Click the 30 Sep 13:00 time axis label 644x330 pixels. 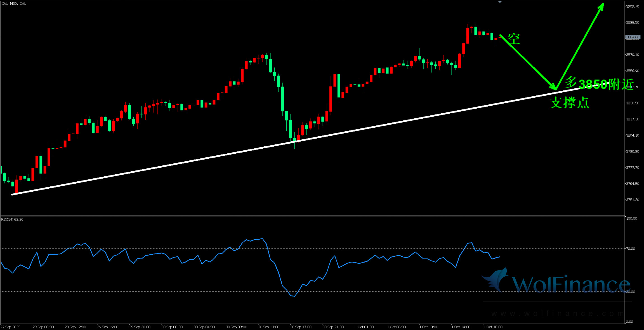[268, 327]
